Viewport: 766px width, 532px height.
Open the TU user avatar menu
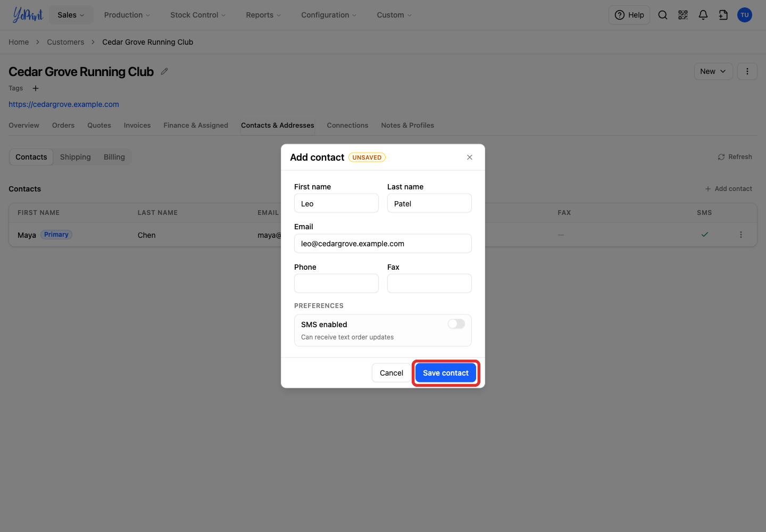tap(745, 15)
